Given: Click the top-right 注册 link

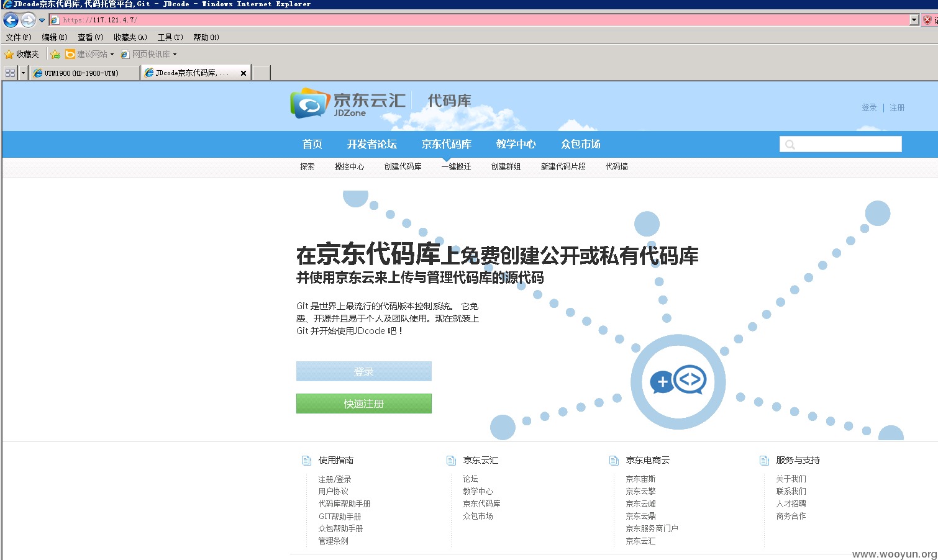Looking at the screenshot, I should 897,107.
